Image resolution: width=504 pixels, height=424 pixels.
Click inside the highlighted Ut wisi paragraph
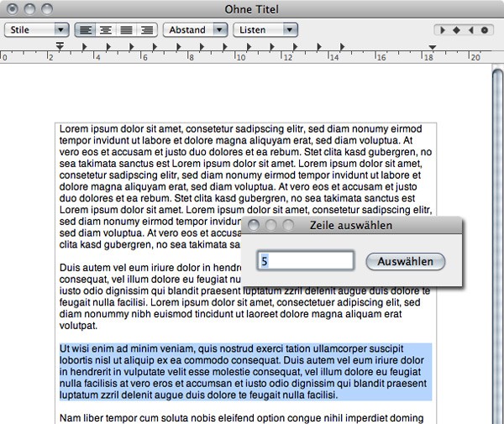(244, 370)
